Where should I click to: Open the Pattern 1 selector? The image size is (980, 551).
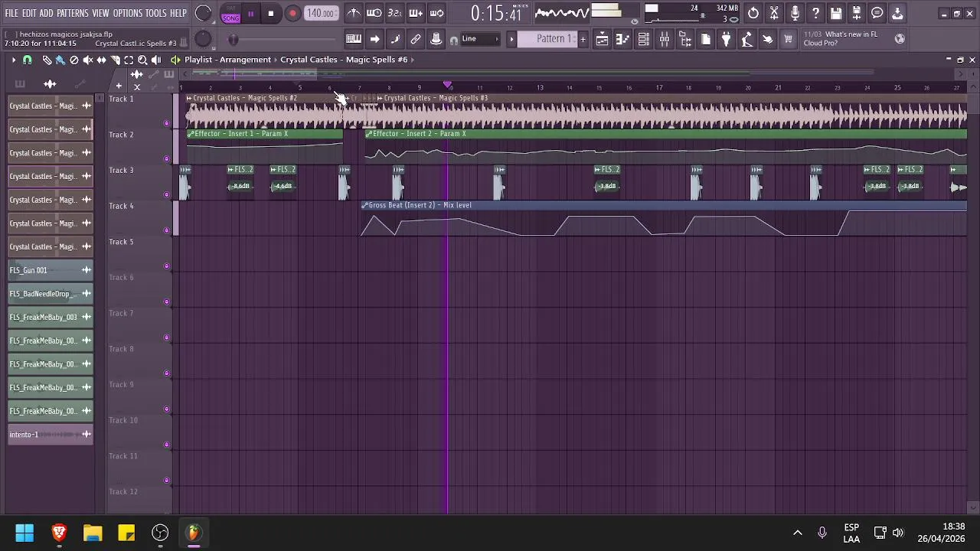tap(548, 39)
